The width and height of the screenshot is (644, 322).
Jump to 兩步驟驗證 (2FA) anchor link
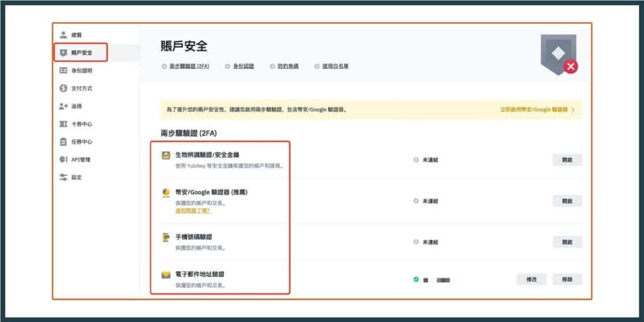(189, 66)
